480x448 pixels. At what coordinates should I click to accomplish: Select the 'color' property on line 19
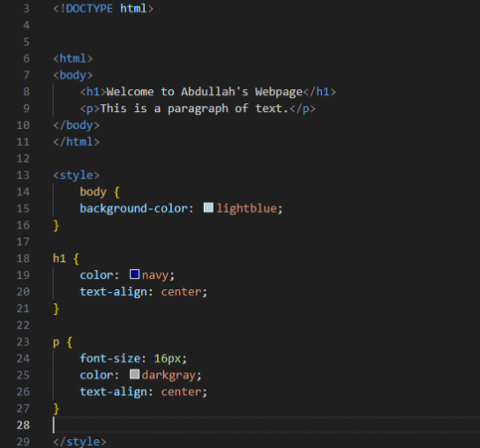(96, 275)
